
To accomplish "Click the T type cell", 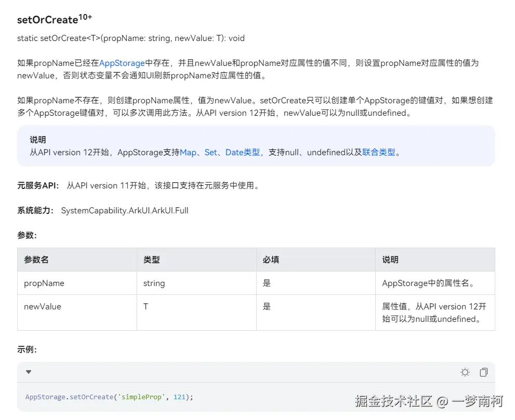I will pos(196,313).
